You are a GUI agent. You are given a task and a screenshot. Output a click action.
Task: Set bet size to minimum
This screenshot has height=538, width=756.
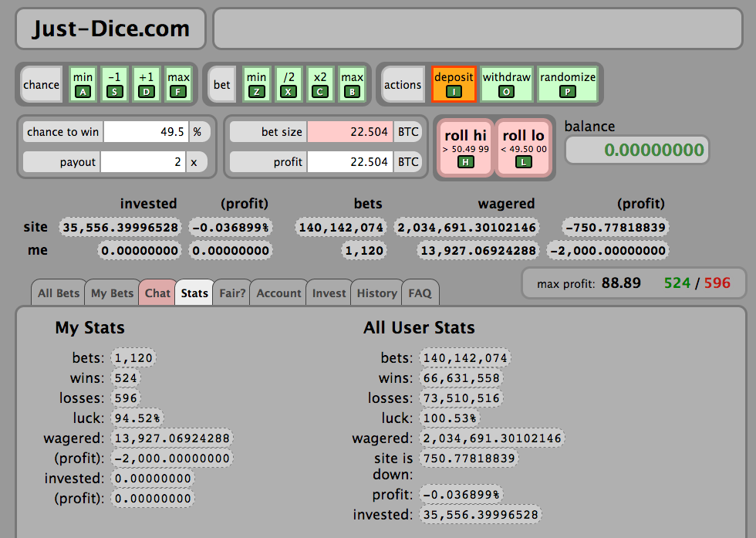(256, 84)
